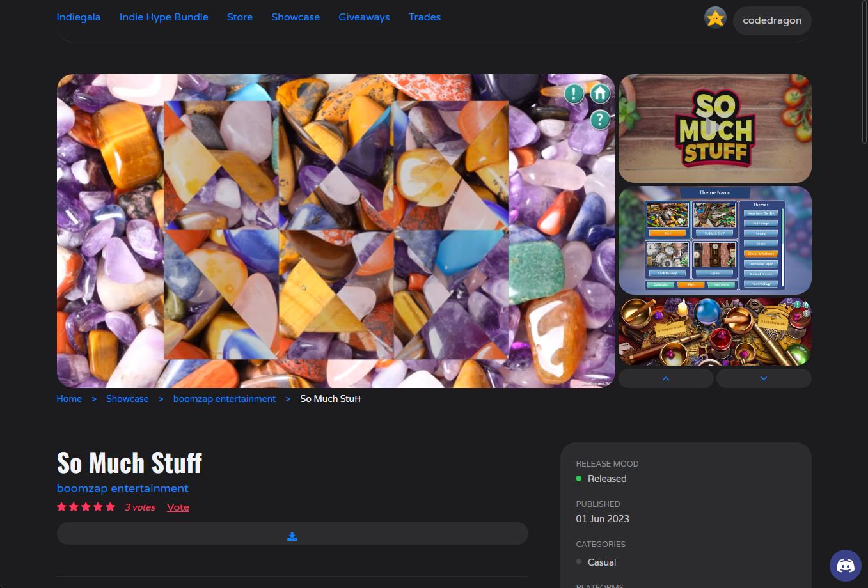The image size is (868, 588).
Task: Click the exclamation mark icon in screenshot
Action: click(x=574, y=94)
